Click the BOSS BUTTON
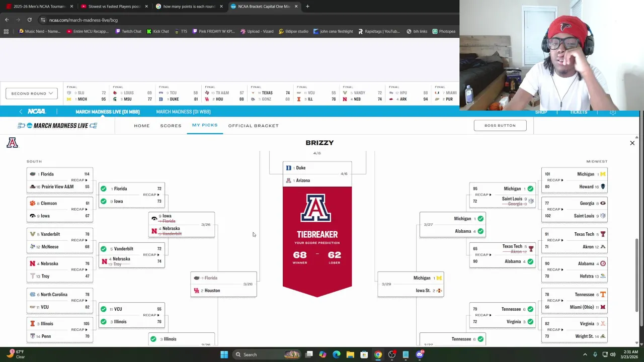This screenshot has width=644, height=362. tap(500, 125)
